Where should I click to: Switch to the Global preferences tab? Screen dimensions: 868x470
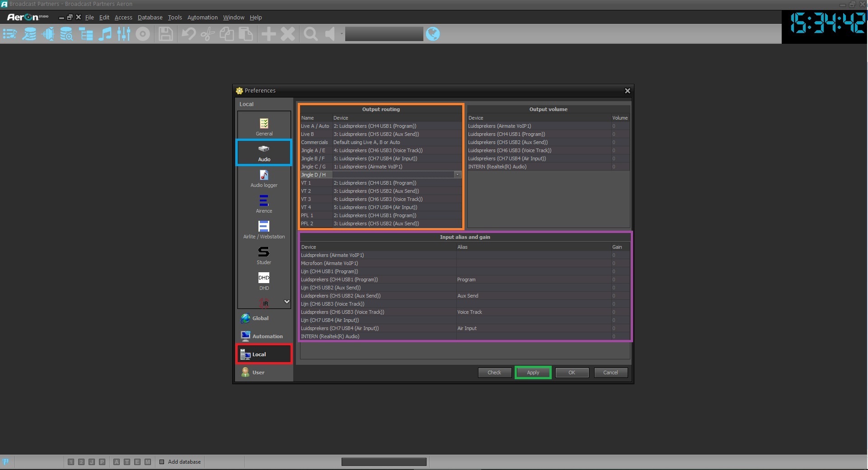click(260, 318)
